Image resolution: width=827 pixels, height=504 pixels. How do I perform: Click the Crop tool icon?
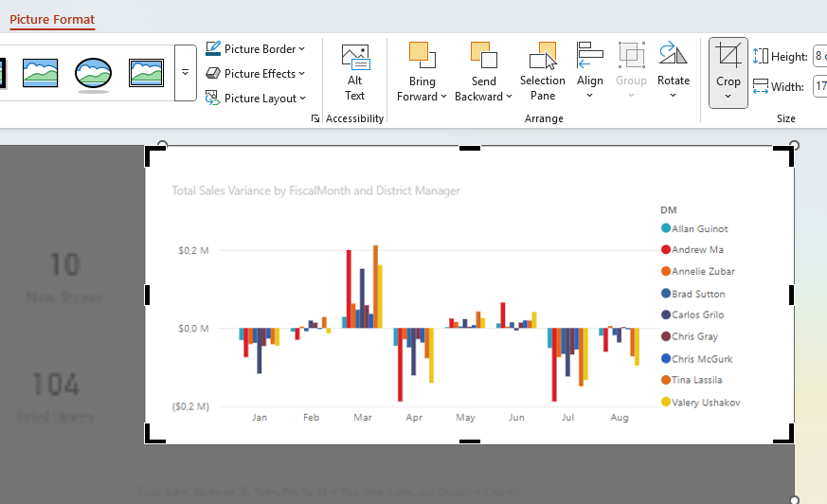pyautogui.click(x=728, y=55)
